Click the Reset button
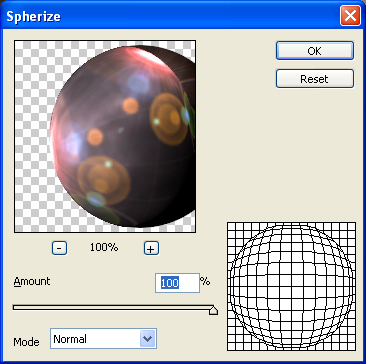366x364 pixels. pos(315,79)
